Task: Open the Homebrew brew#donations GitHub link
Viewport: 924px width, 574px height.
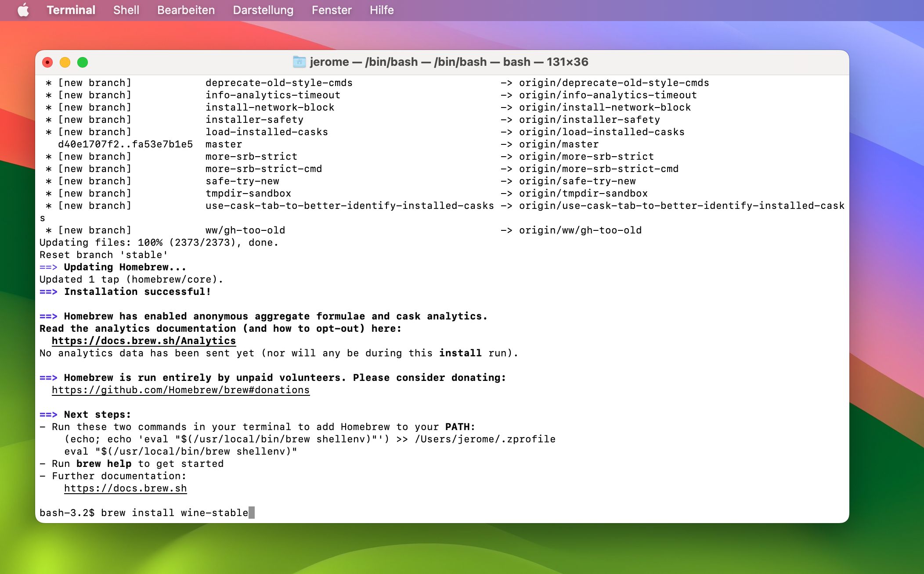Action: pos(180,390)
